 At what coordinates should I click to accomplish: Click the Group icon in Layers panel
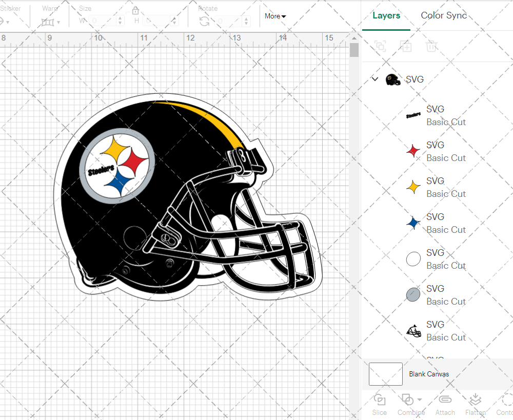click(380, 46)
